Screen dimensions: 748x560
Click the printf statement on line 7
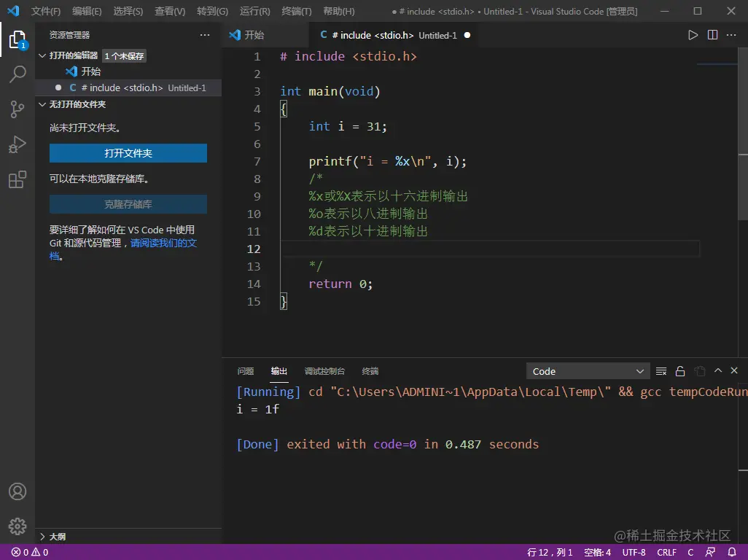point(387,161)
